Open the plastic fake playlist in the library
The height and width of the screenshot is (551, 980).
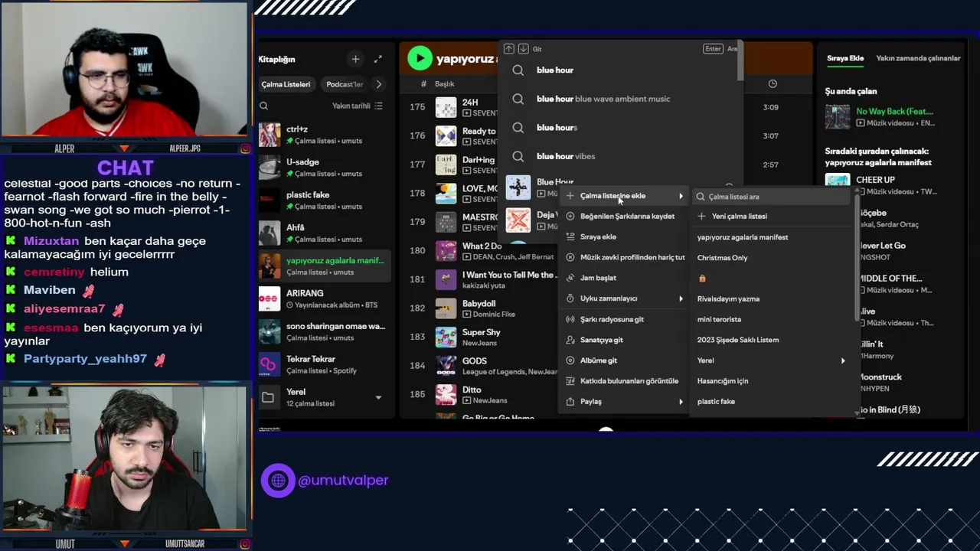pyautogui.click(x=325, y=201)
